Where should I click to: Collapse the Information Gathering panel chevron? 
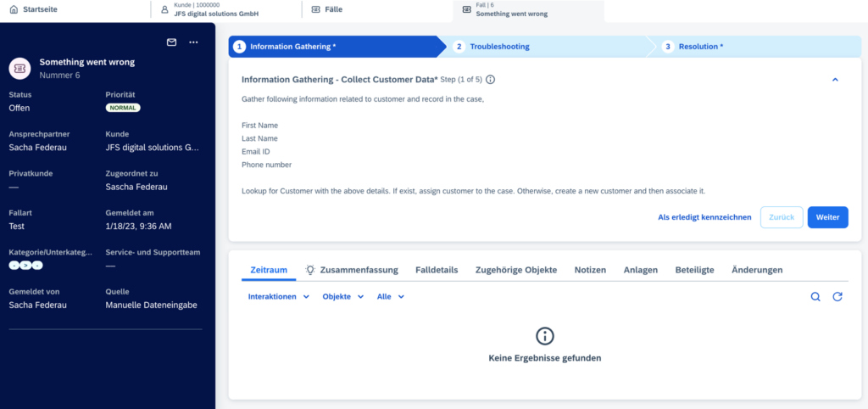(x=835, y=80)
